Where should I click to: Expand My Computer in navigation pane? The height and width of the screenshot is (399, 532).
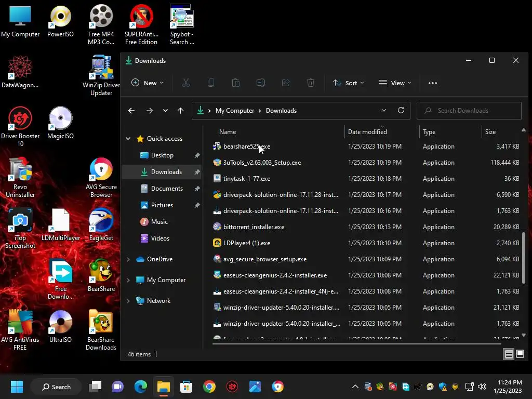pos(128,280)
